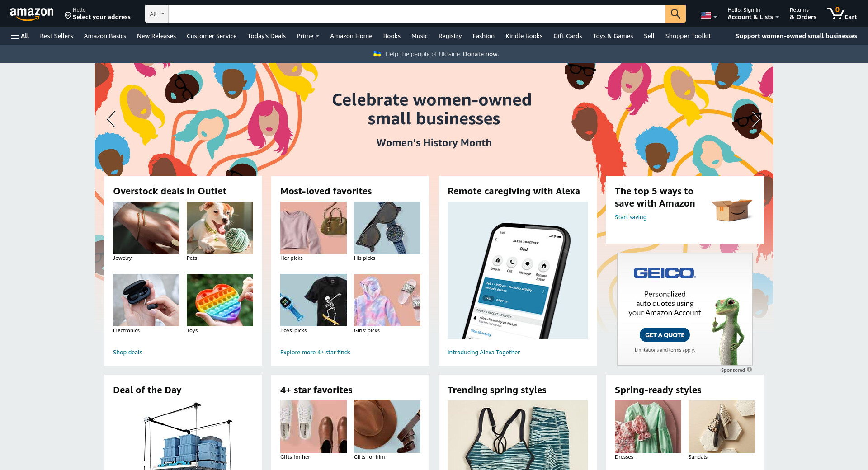The height and width of the screenshot is (470, 868).
Task: Click the GET A QUOTE button
Action: tap(665, 335)
